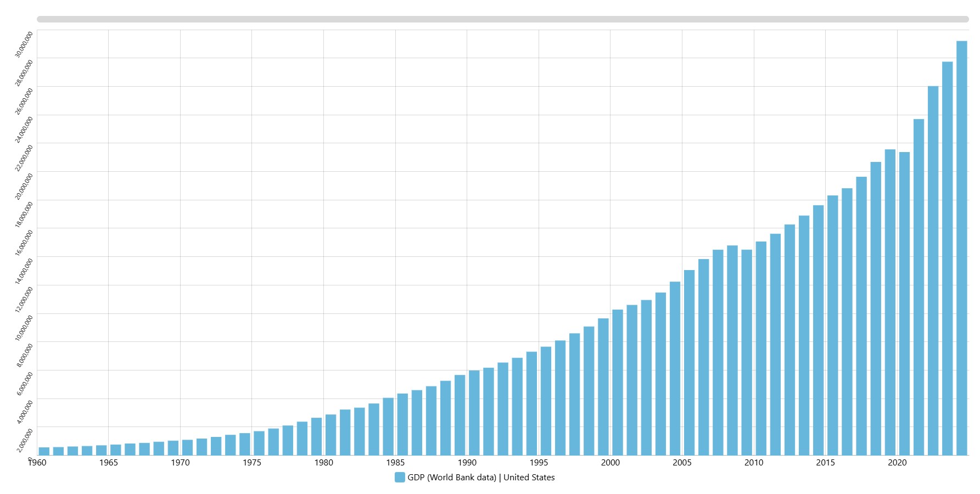
Task: Click the 2020 x-axis label
Action: [x=897, y=463]
